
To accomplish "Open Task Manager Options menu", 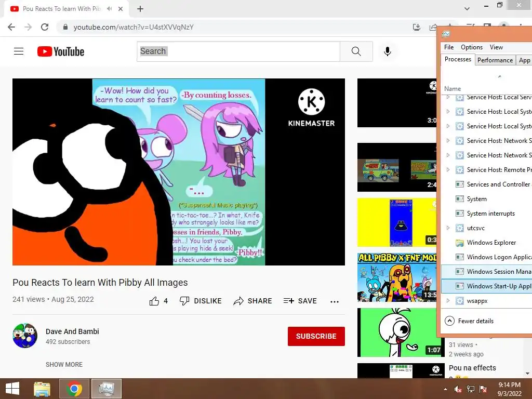I will [x=472, y=47].
